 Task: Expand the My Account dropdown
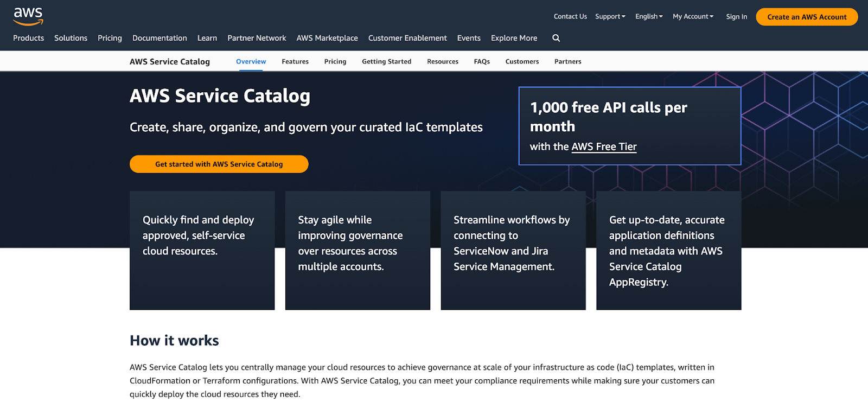click(x=693, y=17)
